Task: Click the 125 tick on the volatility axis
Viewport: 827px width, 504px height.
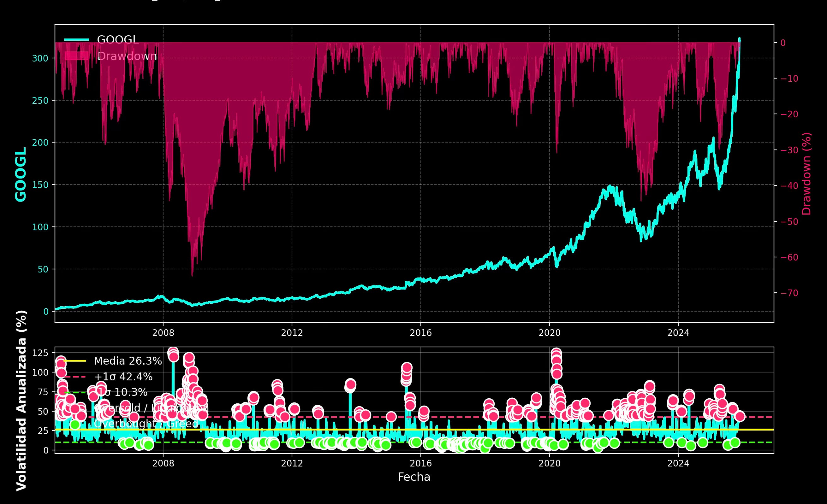Action: click(40, 353)
